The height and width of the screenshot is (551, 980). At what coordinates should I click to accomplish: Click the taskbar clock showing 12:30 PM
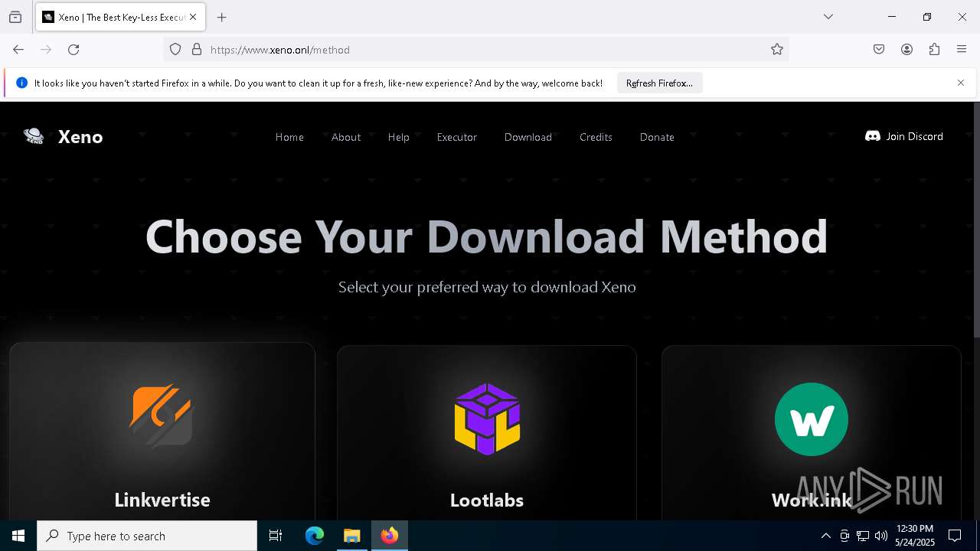[915, 536]
